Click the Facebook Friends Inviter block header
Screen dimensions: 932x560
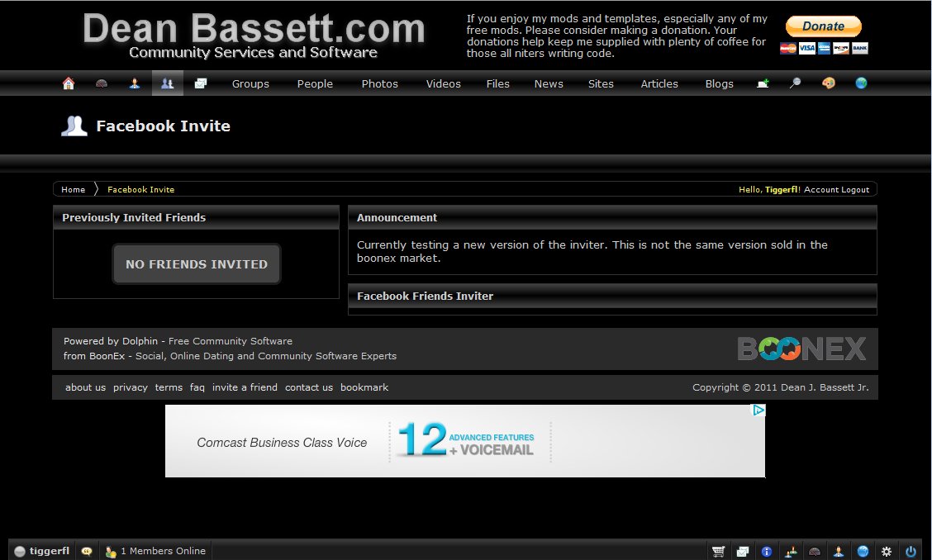click(x=612, y=296)
